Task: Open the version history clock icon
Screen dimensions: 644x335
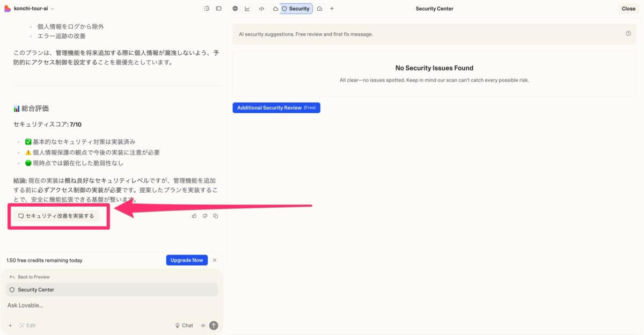Action: click(207, 9)
